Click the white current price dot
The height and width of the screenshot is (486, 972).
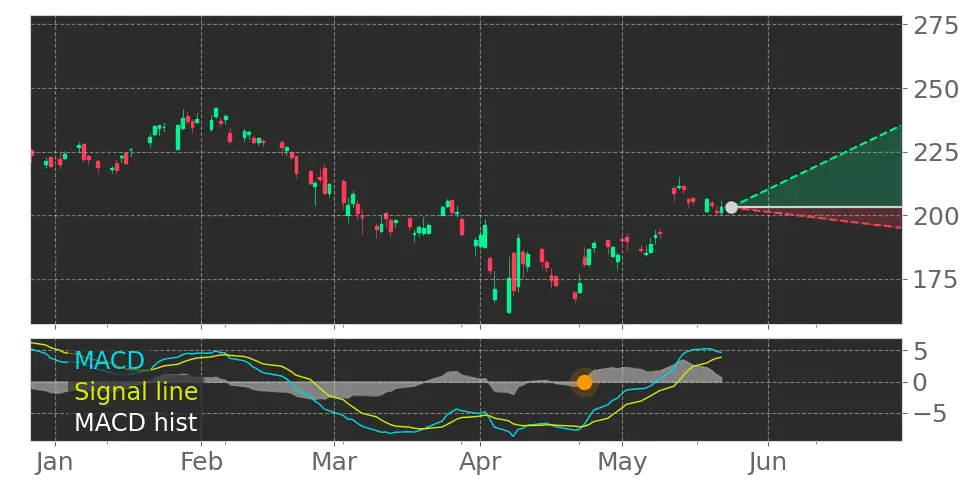tap(731, 208)
